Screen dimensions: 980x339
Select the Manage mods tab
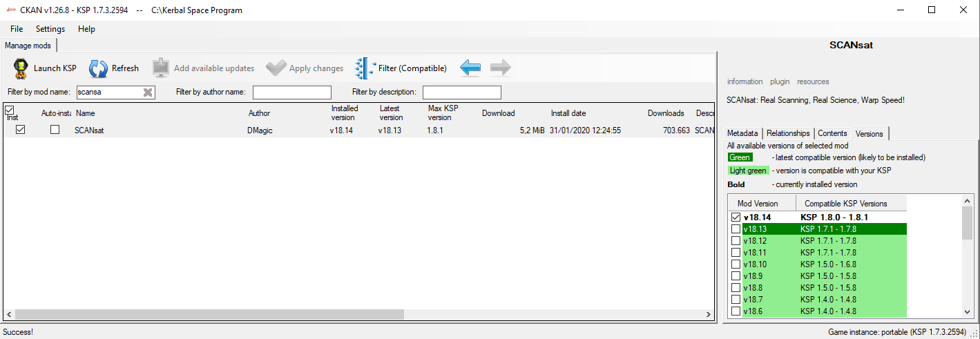pyautogui.click(x=28, y=46)
